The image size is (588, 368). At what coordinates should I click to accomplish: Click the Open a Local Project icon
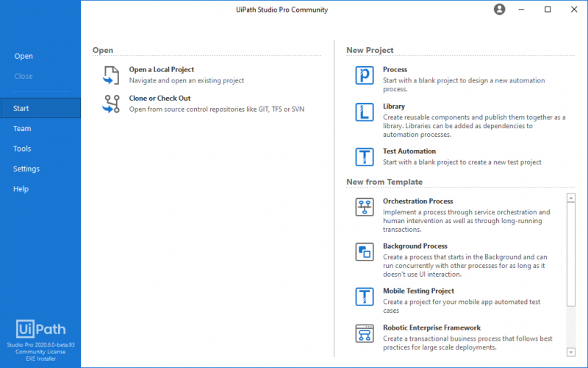(110, 75)
